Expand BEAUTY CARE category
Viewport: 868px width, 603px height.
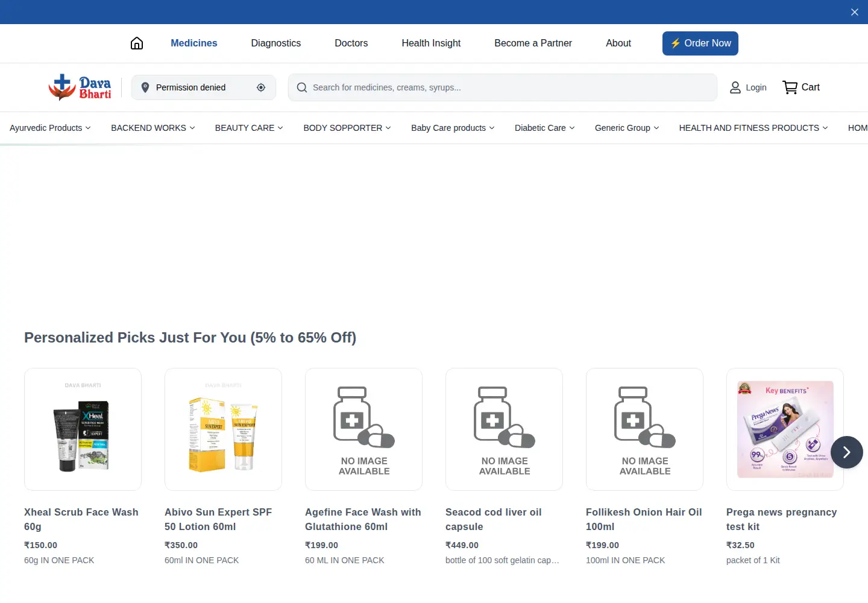[249, 128]
